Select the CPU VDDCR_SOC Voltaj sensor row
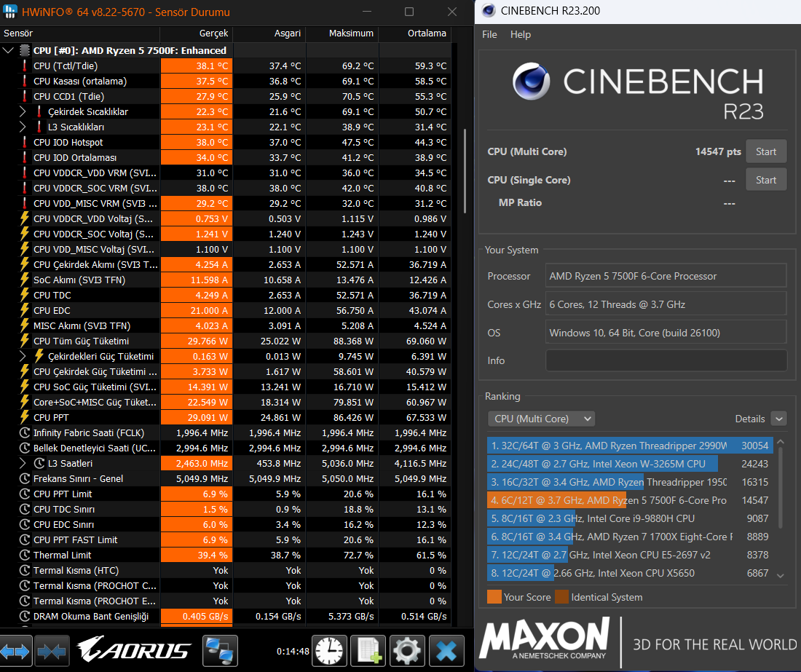801x672 pixels. pyautogui.click(x=225, y=234)
